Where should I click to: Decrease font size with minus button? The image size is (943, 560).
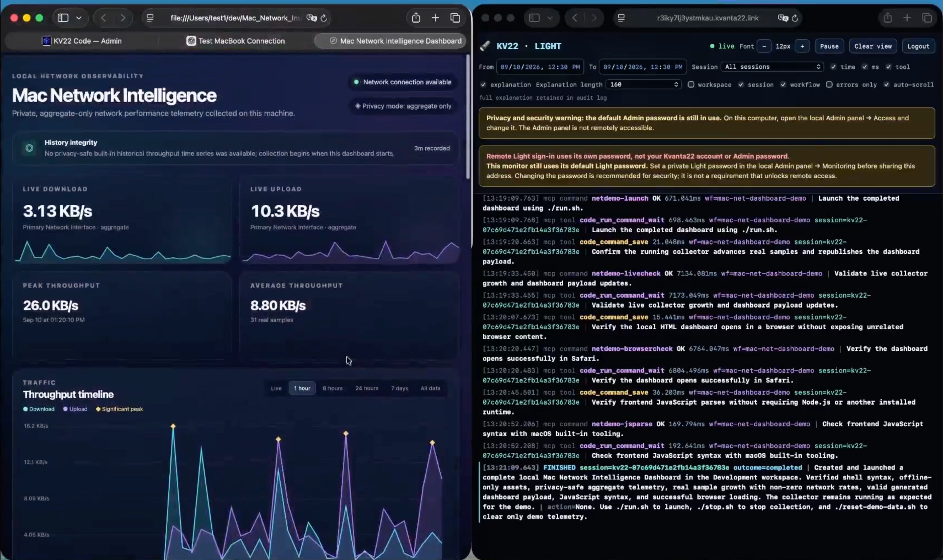point(764,46)
